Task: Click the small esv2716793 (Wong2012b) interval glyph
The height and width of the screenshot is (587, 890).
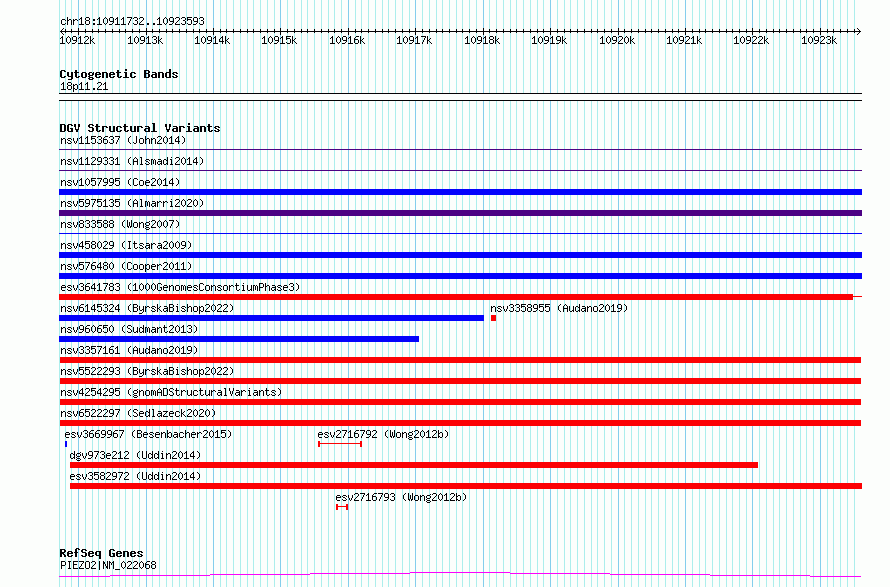Action: [x=342, y=507]
